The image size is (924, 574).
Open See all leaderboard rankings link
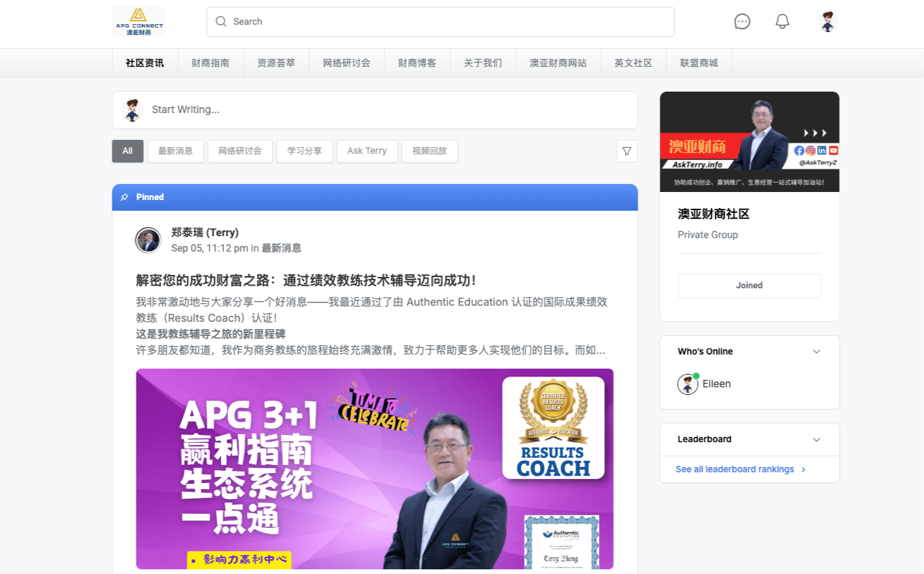click(741, 470)
